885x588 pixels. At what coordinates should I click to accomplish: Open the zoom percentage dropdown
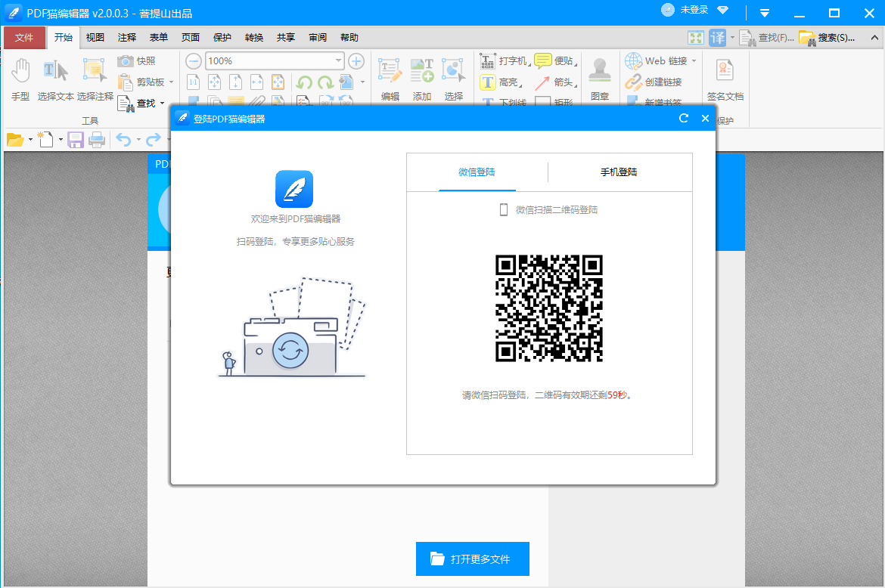pyautogui.click(x=337, y=60)
